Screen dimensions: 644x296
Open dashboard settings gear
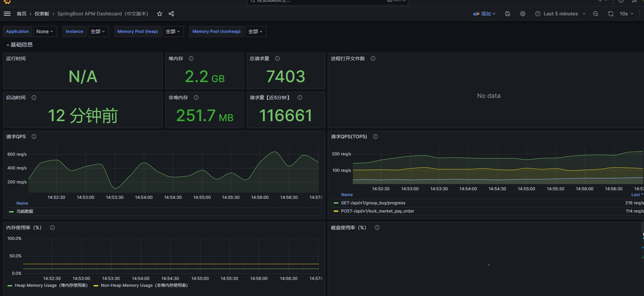[x=523, y=14]
